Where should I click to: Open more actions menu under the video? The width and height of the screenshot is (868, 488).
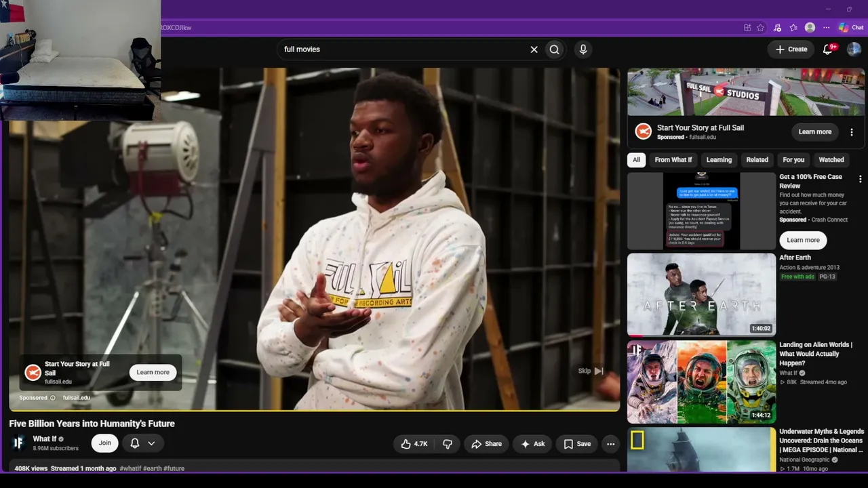click(x=611, y=444)
